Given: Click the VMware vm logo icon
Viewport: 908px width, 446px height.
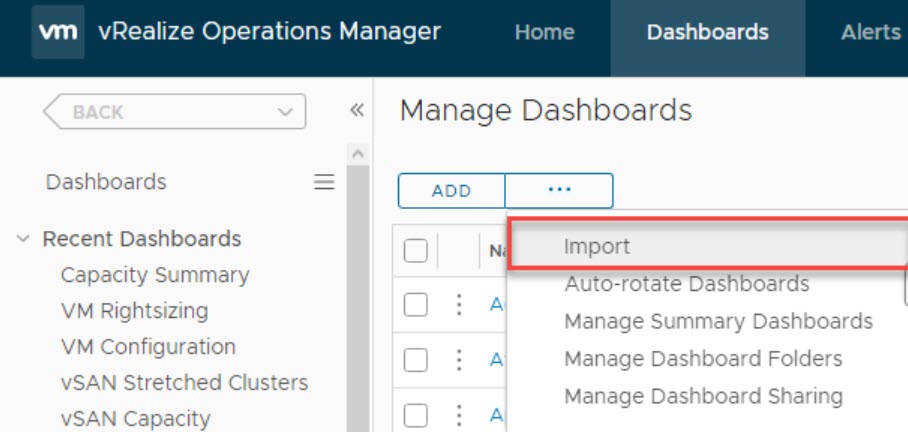Looking at the screenshot, I should coord(59,32).
